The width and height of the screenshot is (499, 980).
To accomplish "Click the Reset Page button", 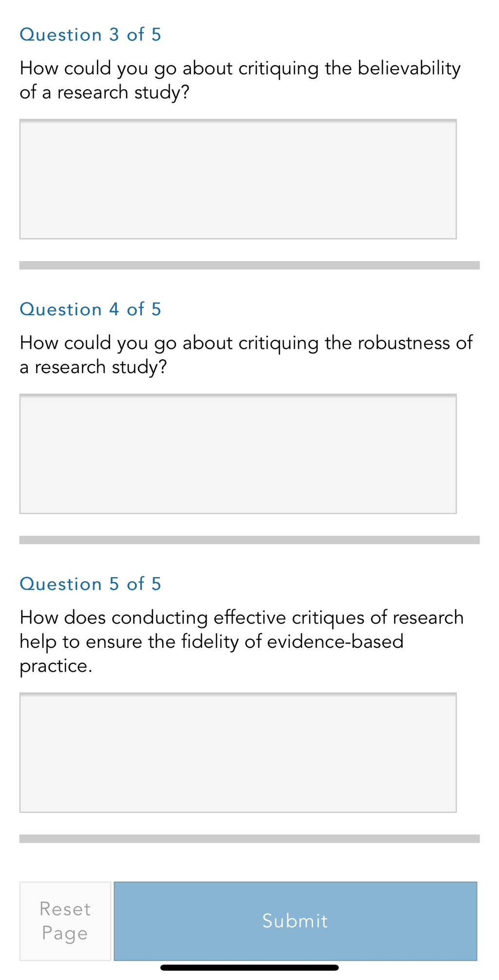I will [x=65, y=921].
